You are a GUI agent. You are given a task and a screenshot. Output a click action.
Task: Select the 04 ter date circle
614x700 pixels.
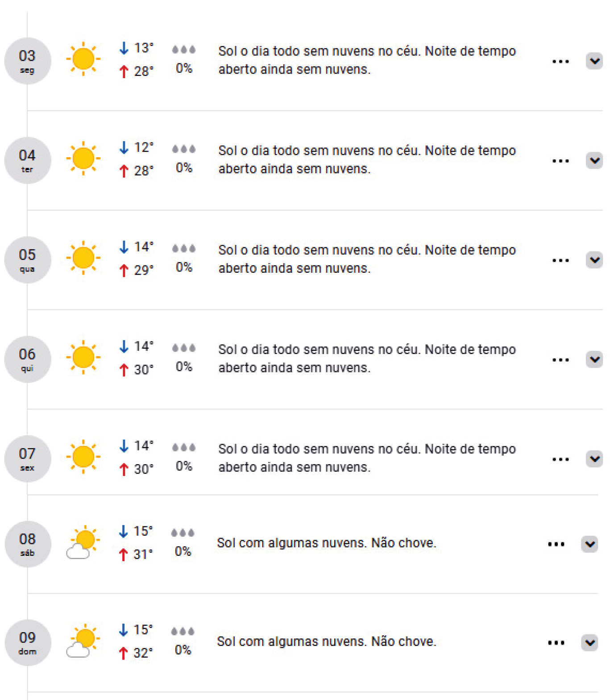pos(27,161)
